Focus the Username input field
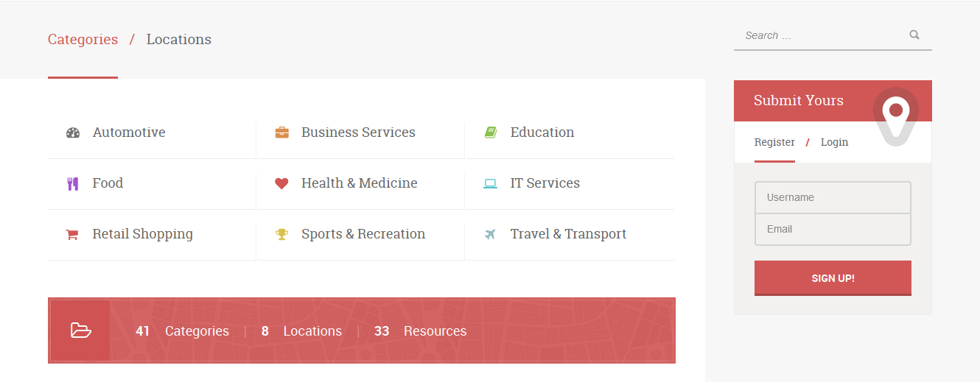The height and width of the screenshot is (382, 980). click(833, 197)
